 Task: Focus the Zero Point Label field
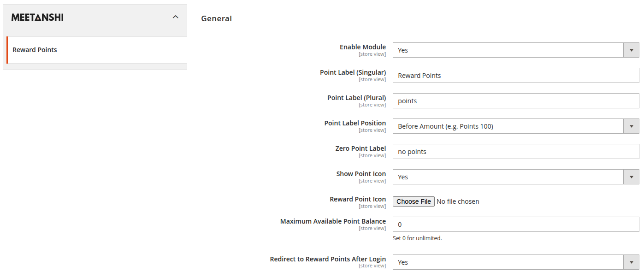[516, 152]
